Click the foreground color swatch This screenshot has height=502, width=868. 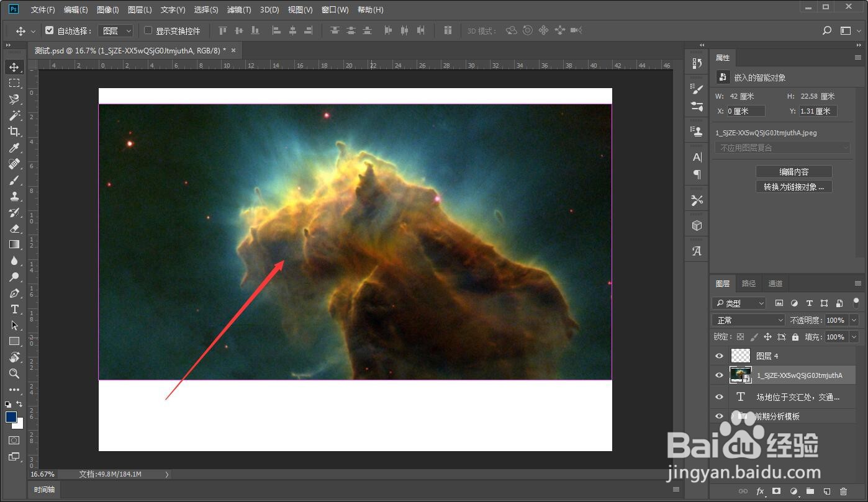(11, 417)
